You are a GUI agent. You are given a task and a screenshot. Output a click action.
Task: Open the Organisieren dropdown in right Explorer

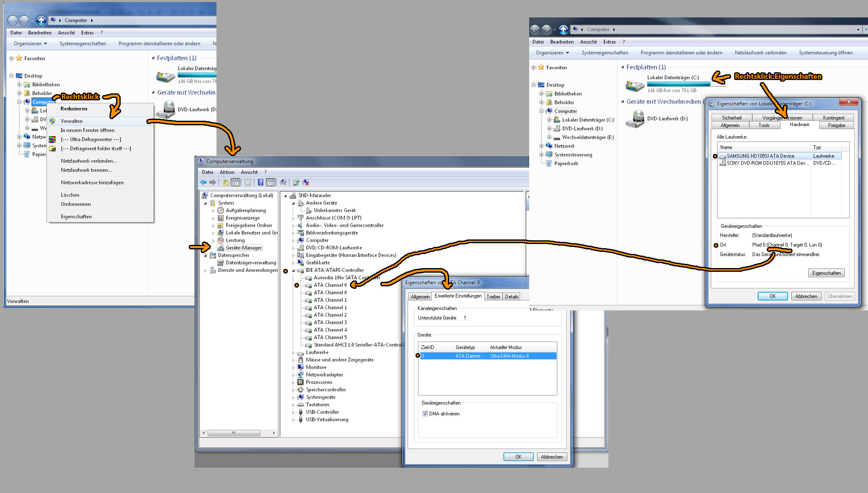tap(552, 53)
